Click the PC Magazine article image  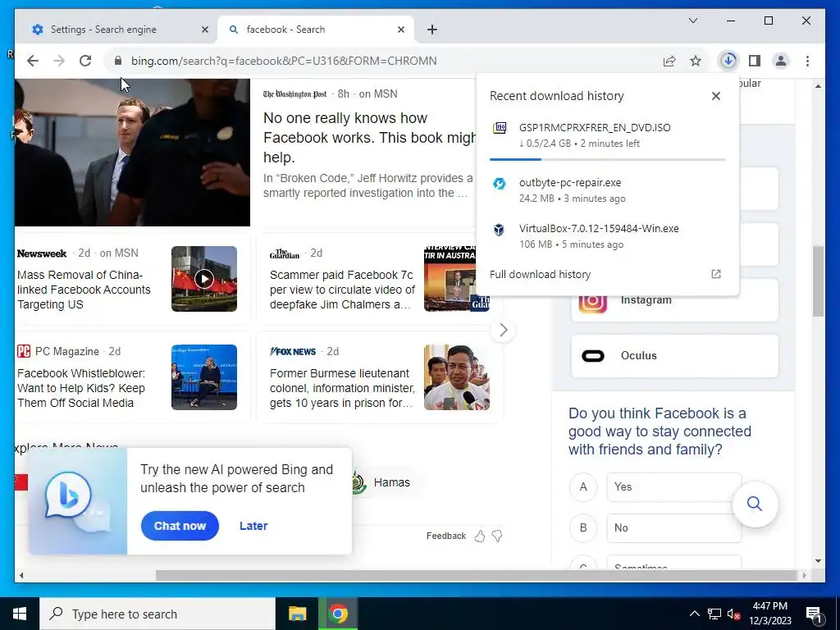click(x=204, y=377)
